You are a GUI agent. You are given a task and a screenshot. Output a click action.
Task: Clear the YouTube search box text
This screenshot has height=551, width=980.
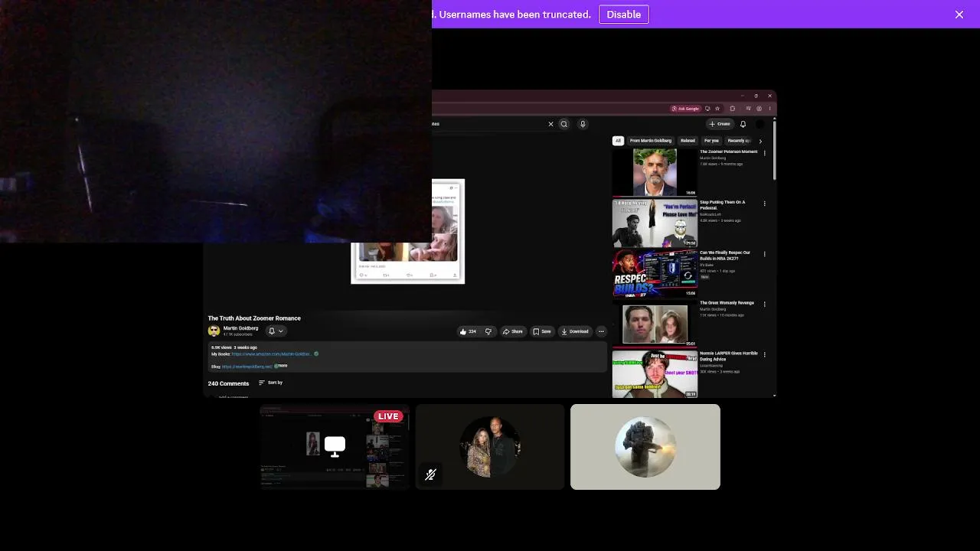550,124
